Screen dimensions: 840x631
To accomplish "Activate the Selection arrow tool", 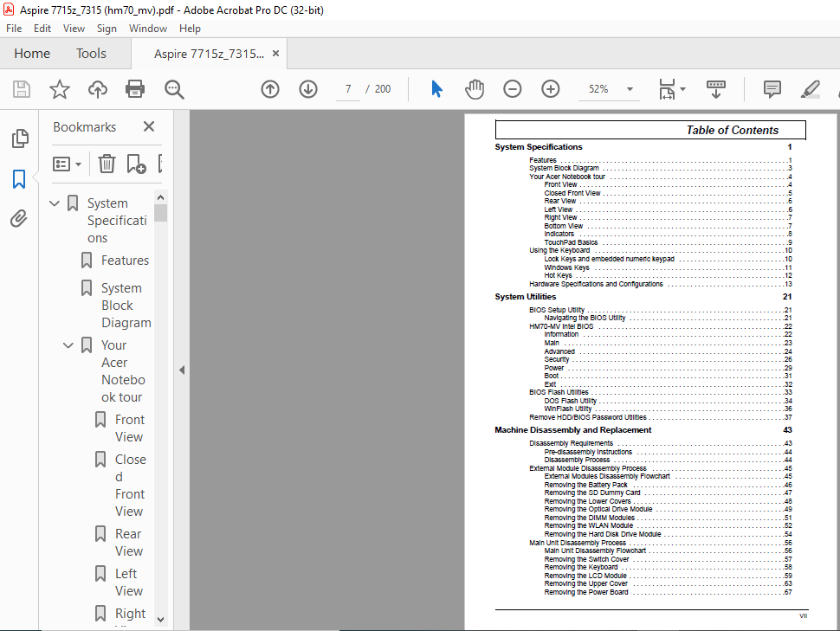I will 437,89.
